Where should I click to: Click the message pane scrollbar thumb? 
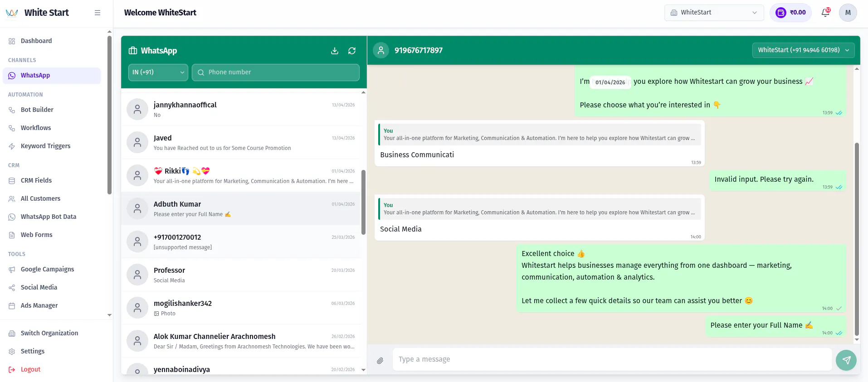(x=857, y=239)
